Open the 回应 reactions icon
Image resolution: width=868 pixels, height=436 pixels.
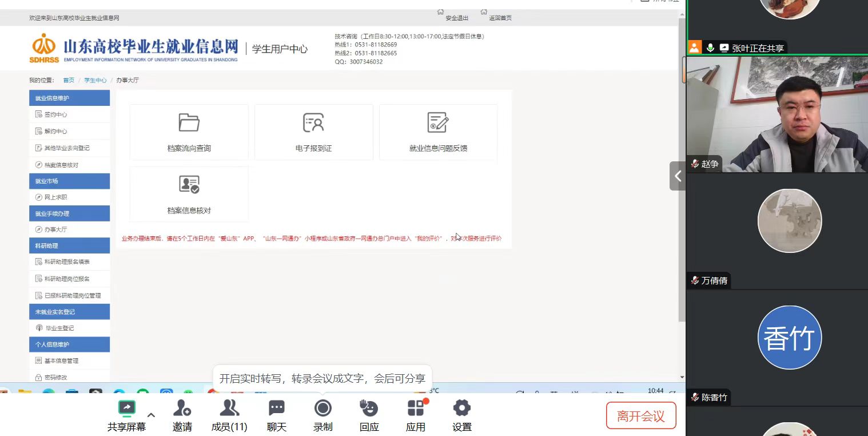(369, 408)
